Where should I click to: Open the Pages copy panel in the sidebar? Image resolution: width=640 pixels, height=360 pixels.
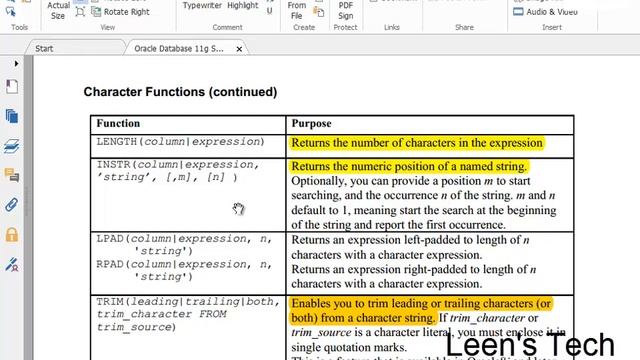tap(12, 116)
